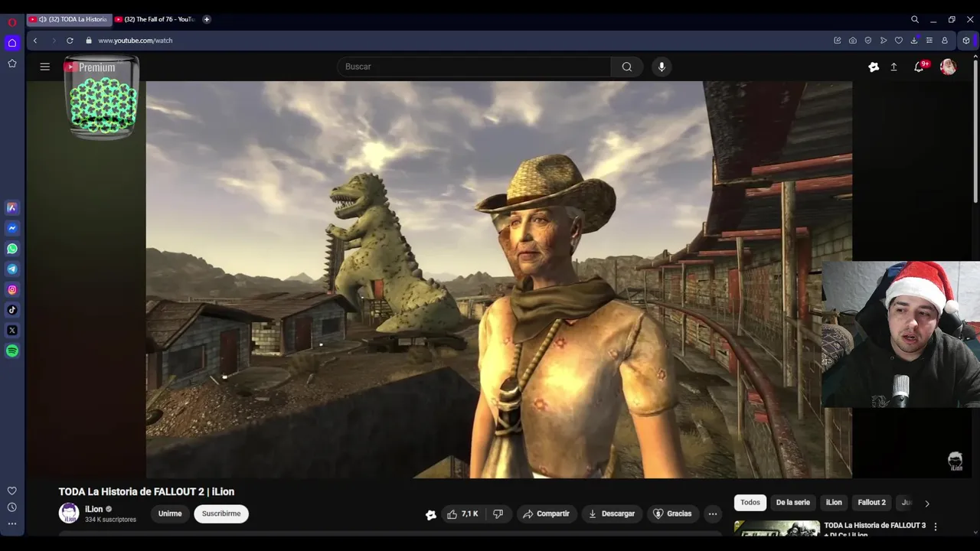The height and width of the screenshot is (551, 980).
Task: Open the badge icon next to the upload arrow
Action: click(x=874, y=67)
